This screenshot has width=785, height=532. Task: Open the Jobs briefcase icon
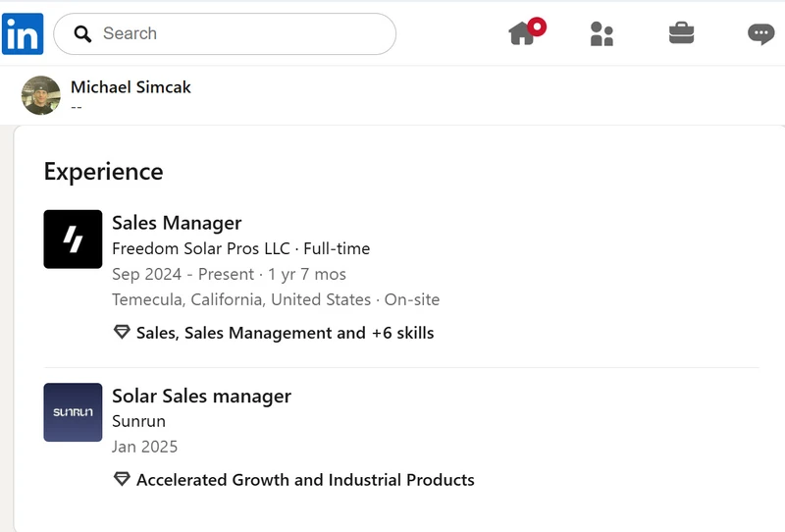coord(681,33)
